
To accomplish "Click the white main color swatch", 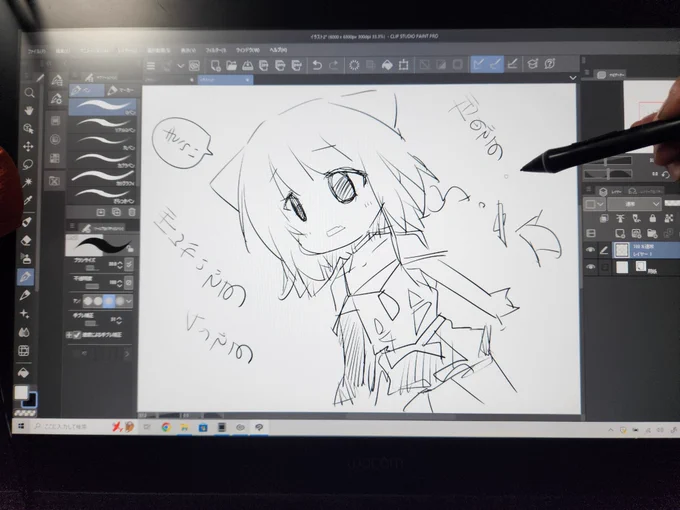I will point(21,392).
